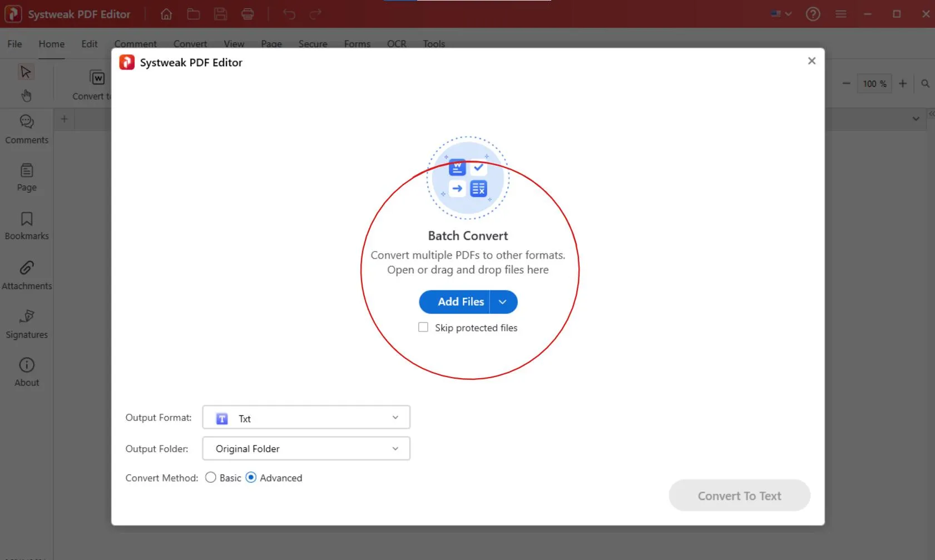Click the Convert To Text button
Screen dimensions: 935x560
(739, 495)
